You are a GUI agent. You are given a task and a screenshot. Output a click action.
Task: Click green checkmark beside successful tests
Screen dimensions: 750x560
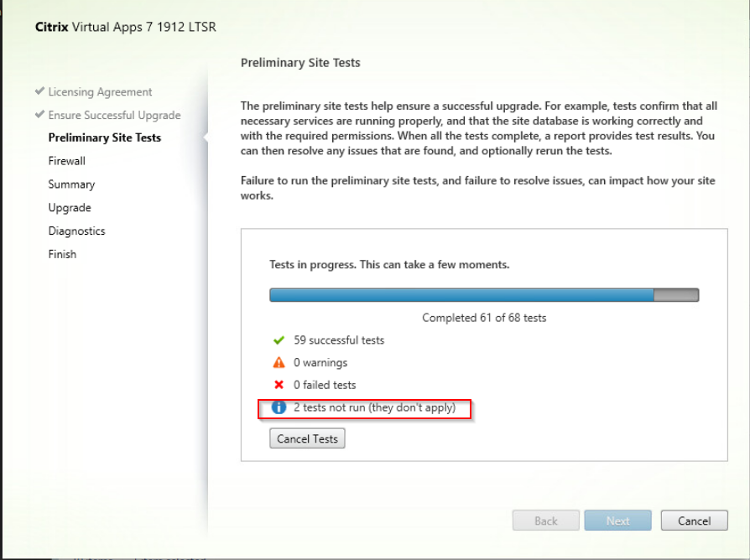click(279, 340)
